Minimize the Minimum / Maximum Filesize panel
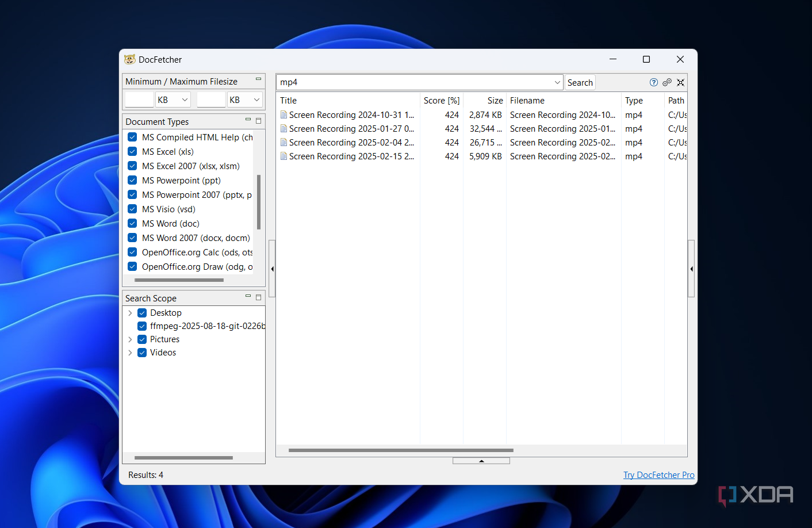This screenshot has height=528, width=812. pos(258,79)
